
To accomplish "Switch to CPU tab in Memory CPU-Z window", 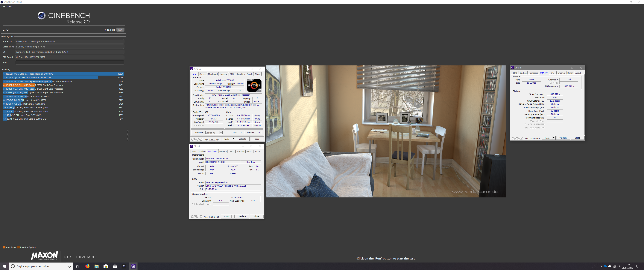I will pos(515,73).
